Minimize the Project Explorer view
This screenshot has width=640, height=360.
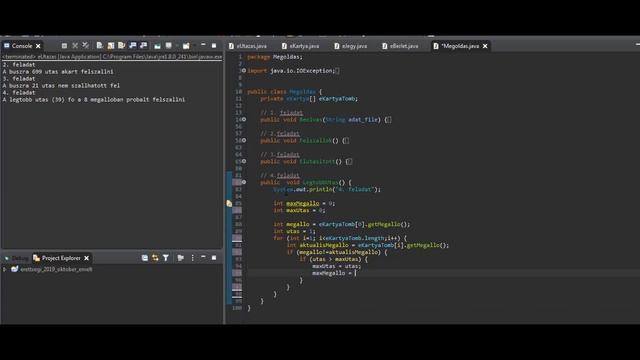[203, 258]
